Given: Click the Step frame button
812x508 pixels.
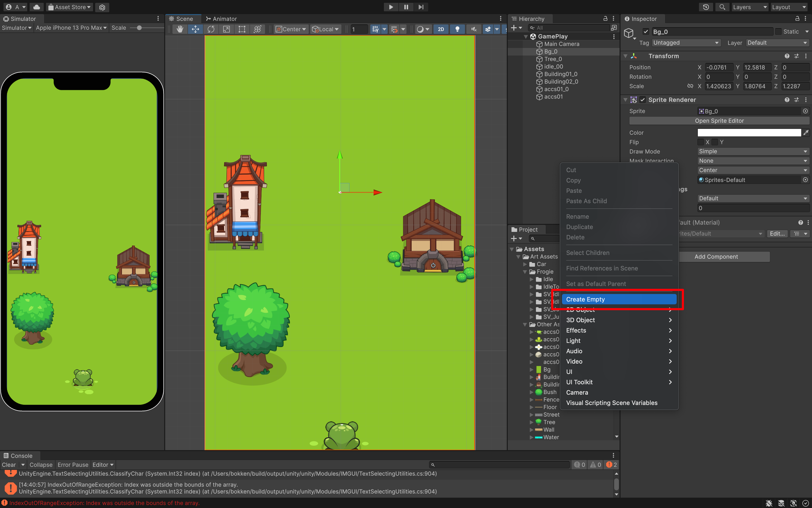Looking at the screenshot, I should [x=421, y=7].
